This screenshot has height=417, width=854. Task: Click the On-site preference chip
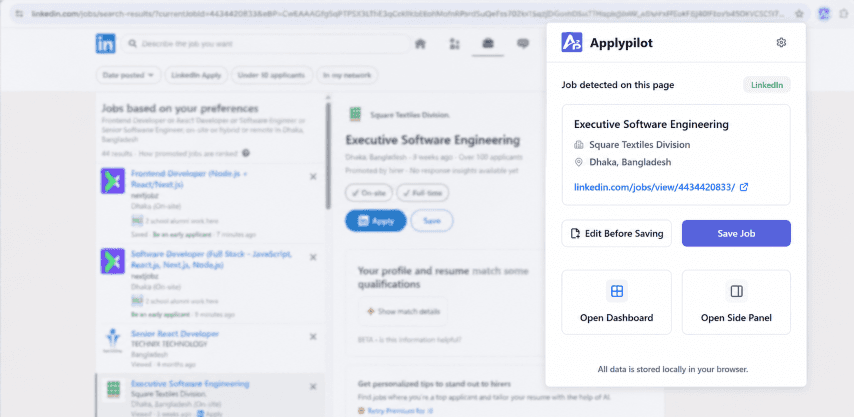pos(369,193)
